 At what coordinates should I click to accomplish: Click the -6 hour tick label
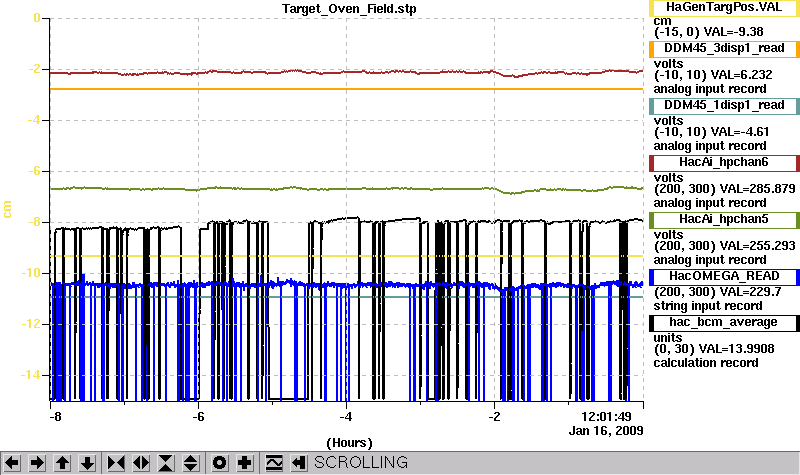[198, 417]
